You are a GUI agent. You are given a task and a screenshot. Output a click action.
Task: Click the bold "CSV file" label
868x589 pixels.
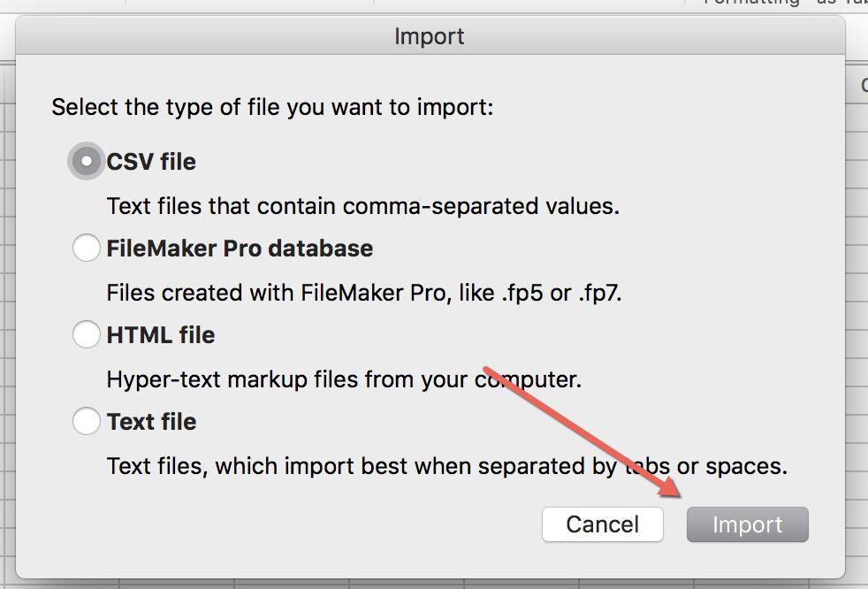click(x=151, y=162)
